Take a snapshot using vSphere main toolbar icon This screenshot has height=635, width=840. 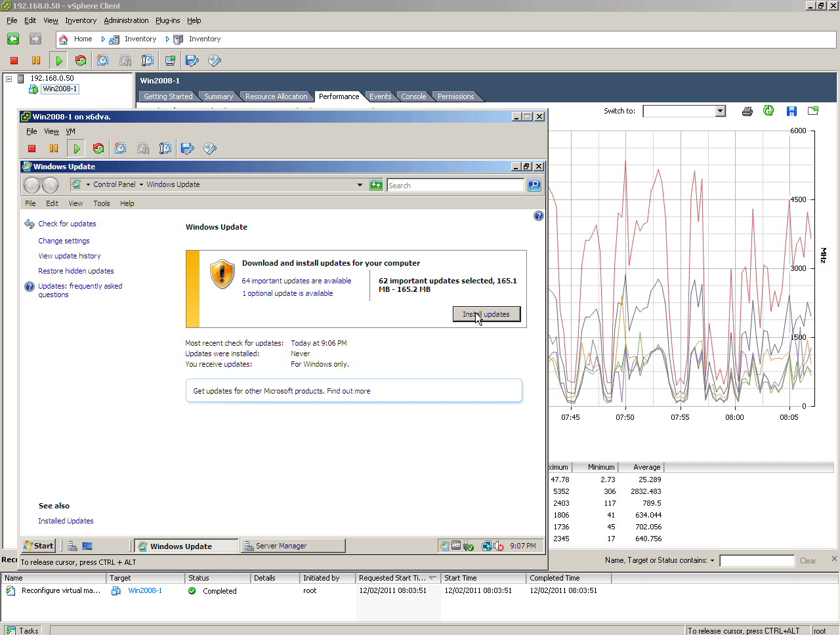click(103, 60)
